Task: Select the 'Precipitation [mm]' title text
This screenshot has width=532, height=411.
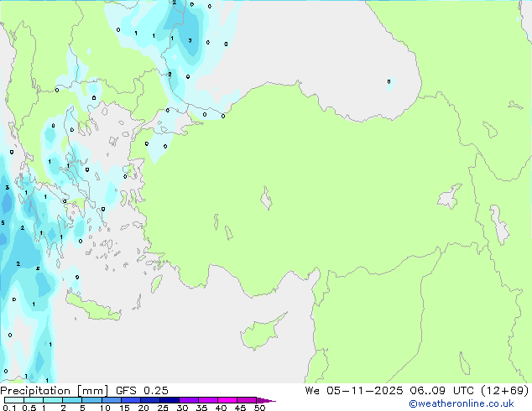Action: click(55, 391)
